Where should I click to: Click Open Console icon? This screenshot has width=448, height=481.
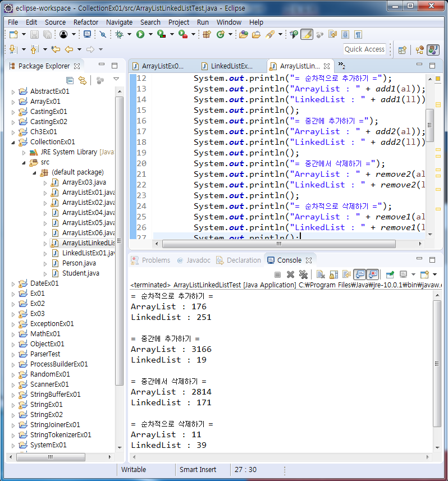pyautogui.click(x=424, y=274)
